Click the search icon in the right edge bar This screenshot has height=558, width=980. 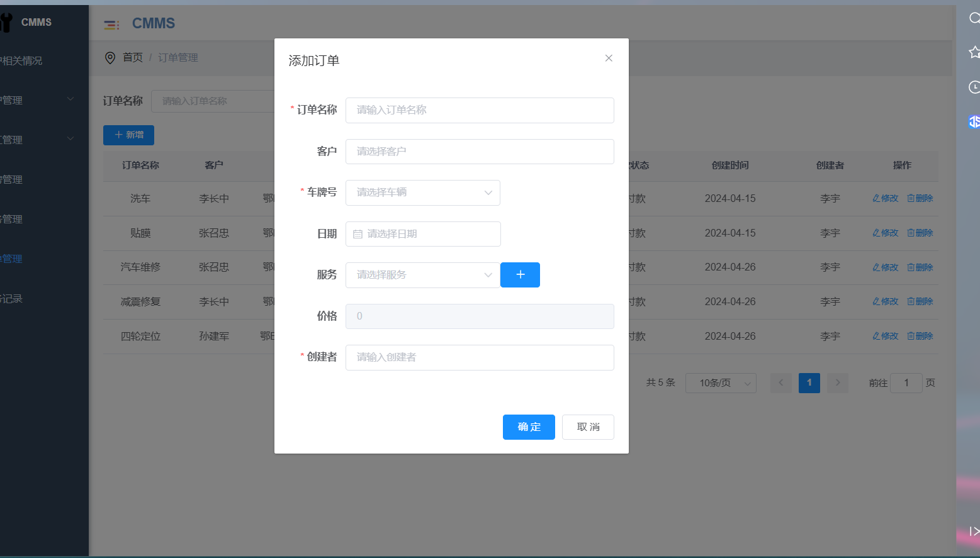coord(974,18)
